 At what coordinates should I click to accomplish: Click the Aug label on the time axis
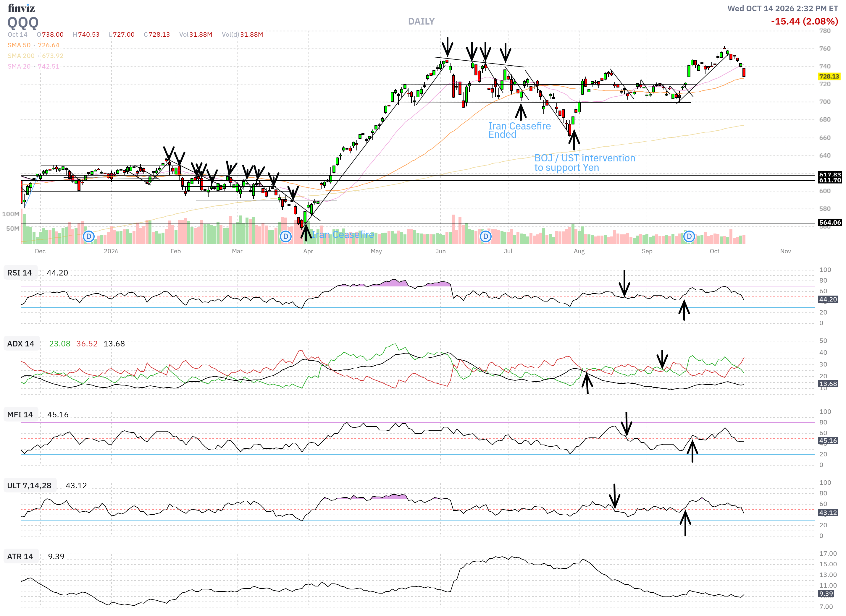(579, 251)
